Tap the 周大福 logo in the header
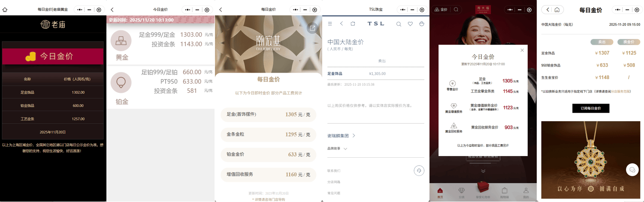Image resolution: width=644 pixels, height=202 pixels. click(484, 9)
